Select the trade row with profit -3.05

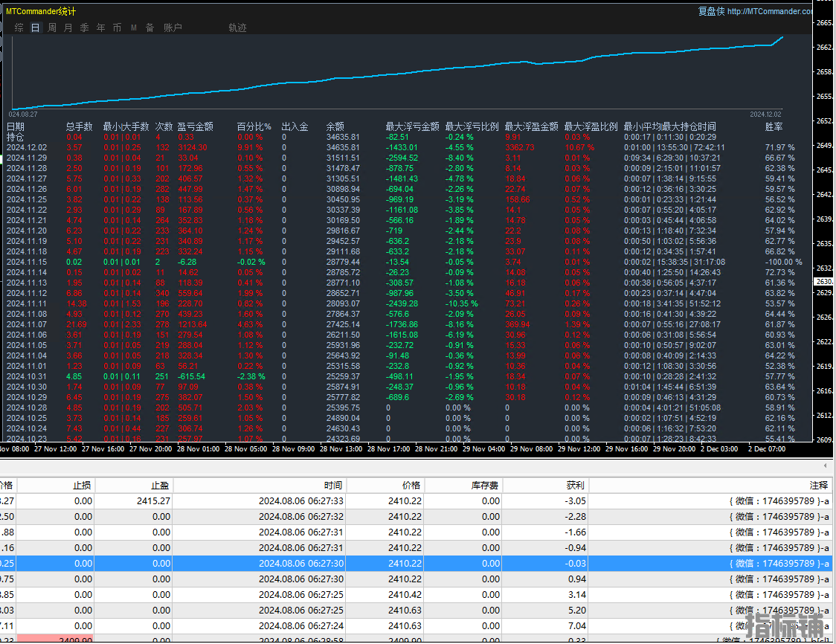(416, 501)
